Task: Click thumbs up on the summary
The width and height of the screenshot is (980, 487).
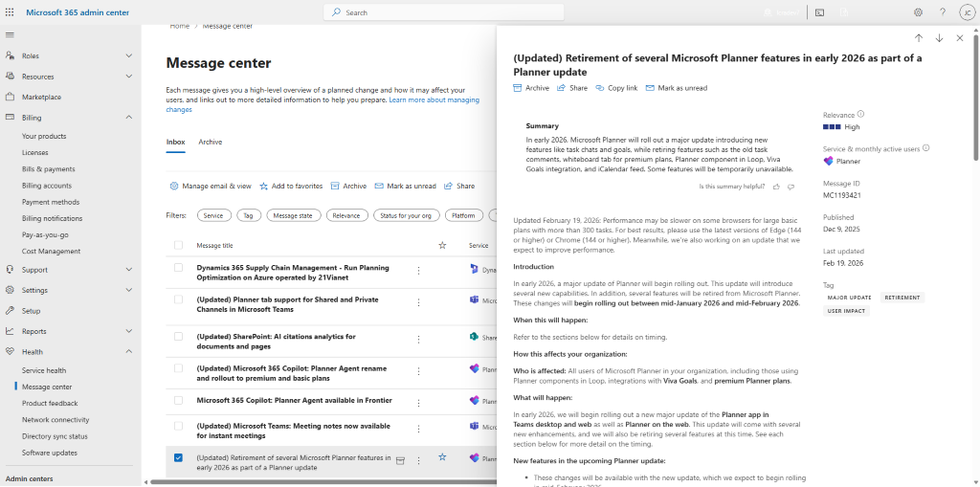Action: click(x=776, y=187)
